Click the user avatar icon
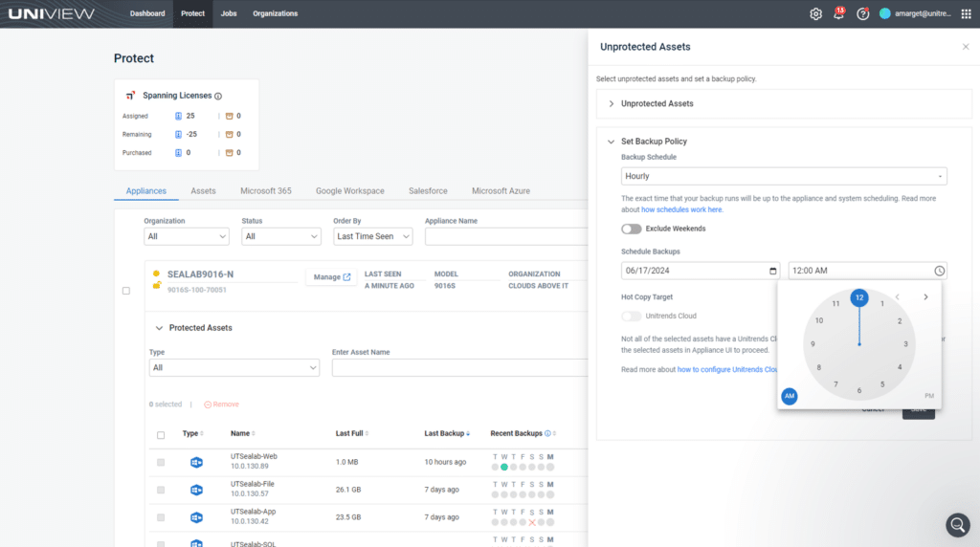The image size is (980, 547). coord(885,13)
